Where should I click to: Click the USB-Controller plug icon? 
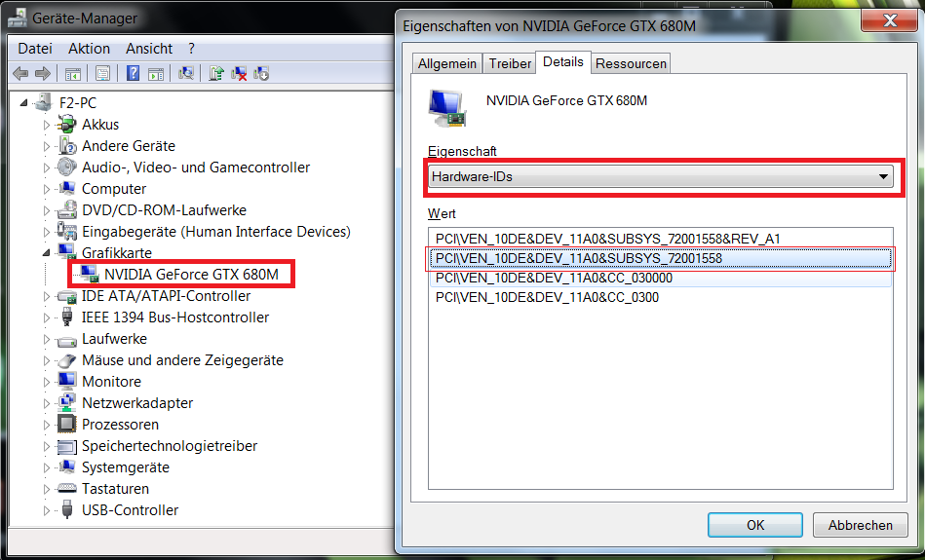pyautogui.click(x=67, y=510)
